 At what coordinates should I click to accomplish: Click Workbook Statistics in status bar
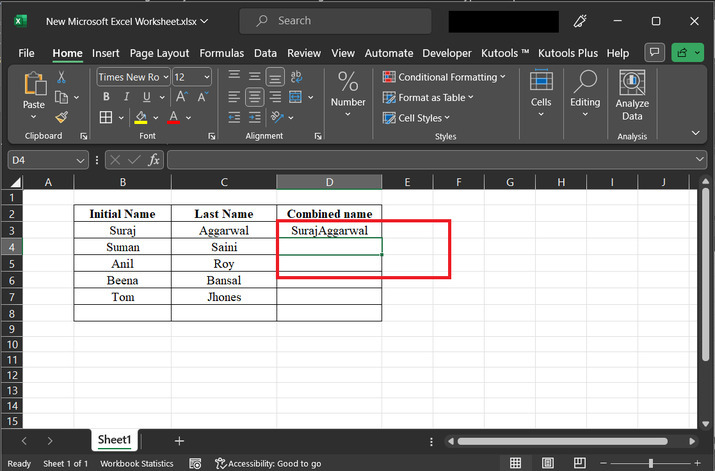pyautogui.click(x=136, y=464)
